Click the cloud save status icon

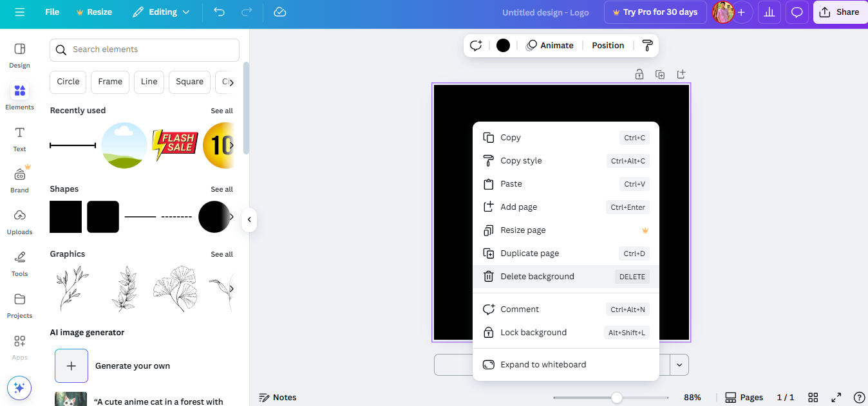tap(279, 12)
